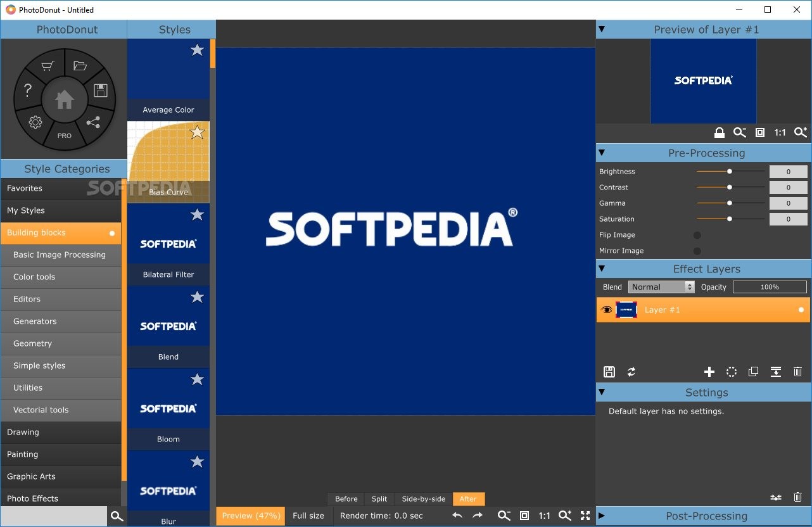812x527 pixels.
Task: Click the layer Opacity 100% bar
Action: click(770, 287)
